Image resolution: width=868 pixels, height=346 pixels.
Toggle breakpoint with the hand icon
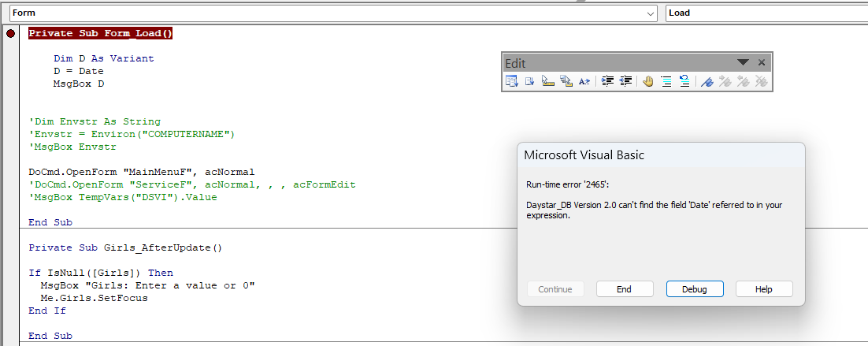pyautogui.click(x=648, y=81)
